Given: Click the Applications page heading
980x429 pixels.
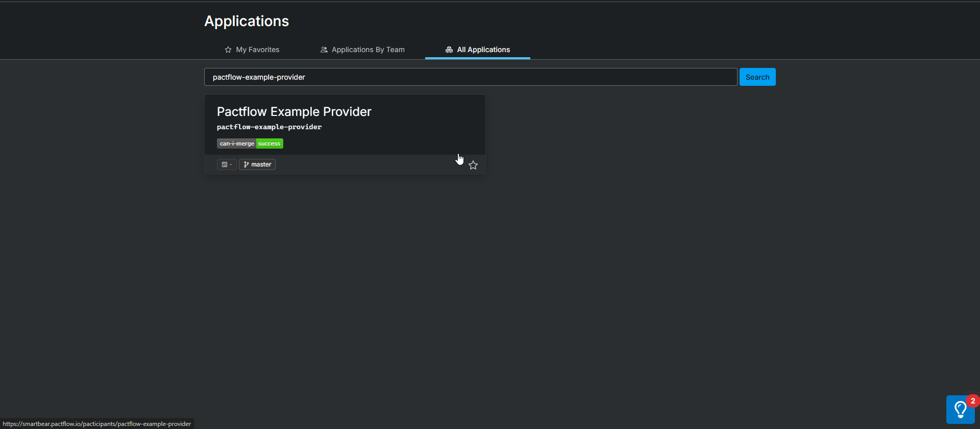Looking at the screenshot, I should point(247,21).
